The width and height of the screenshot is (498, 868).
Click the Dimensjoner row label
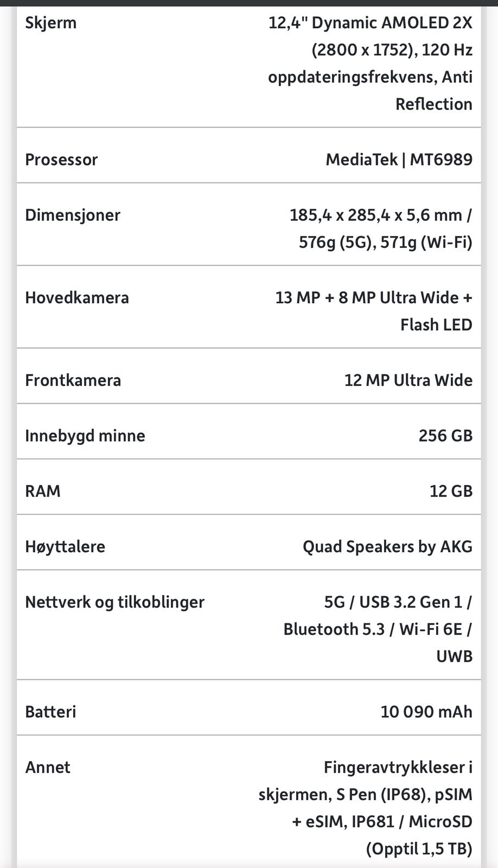pyautogui.click(x=73, y=215)
